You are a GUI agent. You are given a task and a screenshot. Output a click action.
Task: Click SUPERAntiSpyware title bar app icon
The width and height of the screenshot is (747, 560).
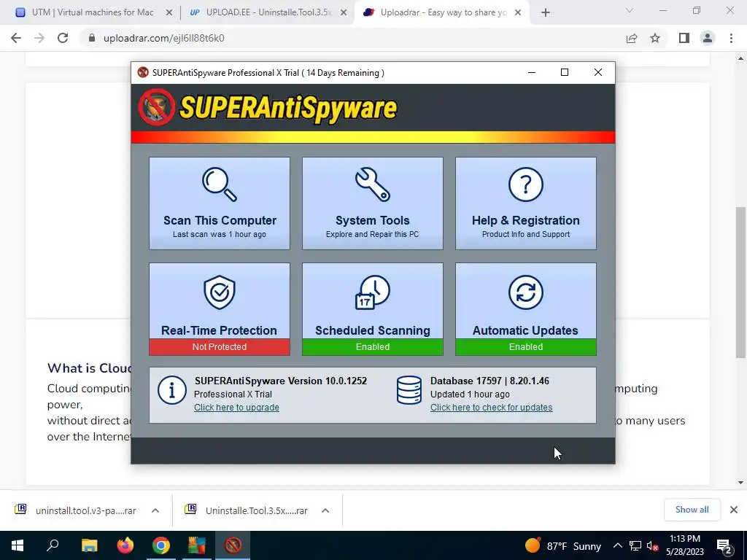point(143,72)
